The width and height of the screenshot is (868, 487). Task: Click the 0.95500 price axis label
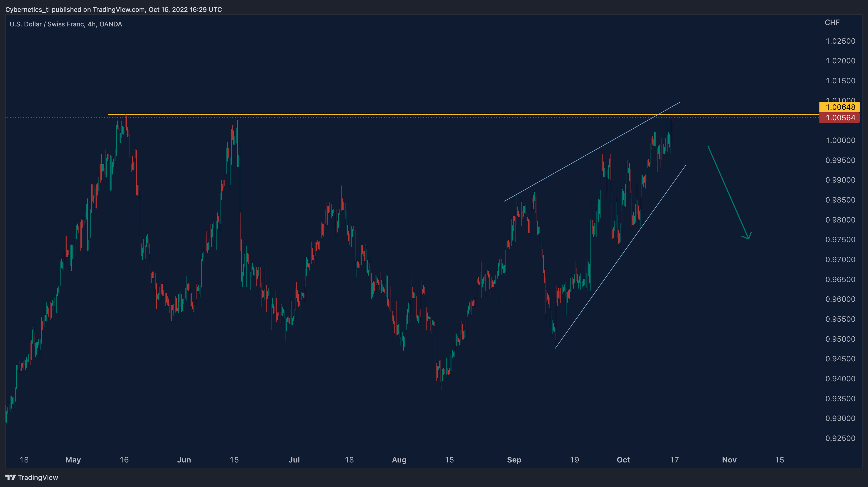tap(840, 319)
